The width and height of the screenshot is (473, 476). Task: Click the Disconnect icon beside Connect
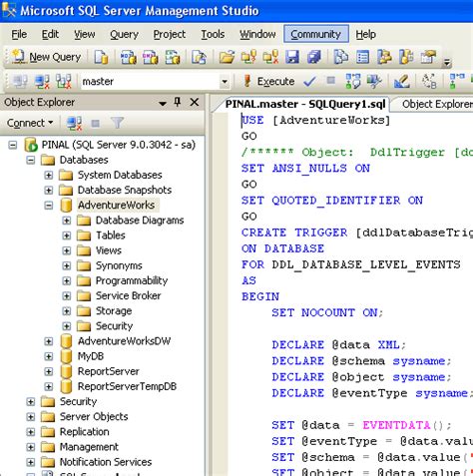[x=75, y=124]
